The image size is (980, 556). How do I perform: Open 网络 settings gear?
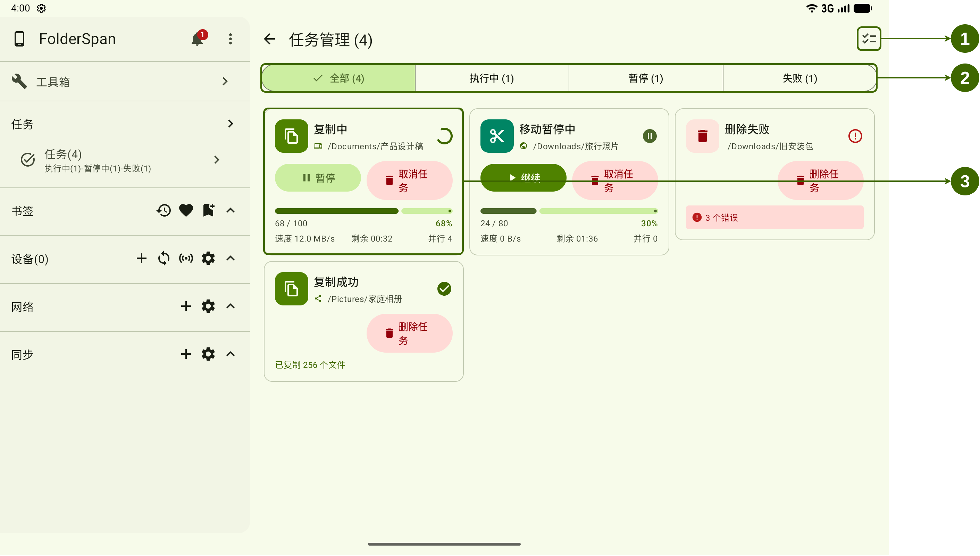208,306
